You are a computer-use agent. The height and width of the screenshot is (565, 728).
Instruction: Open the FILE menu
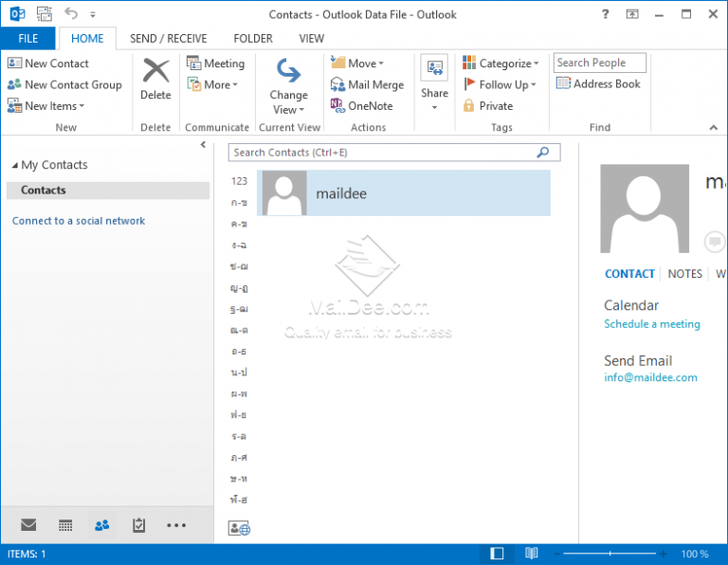[x=27, y=39]
